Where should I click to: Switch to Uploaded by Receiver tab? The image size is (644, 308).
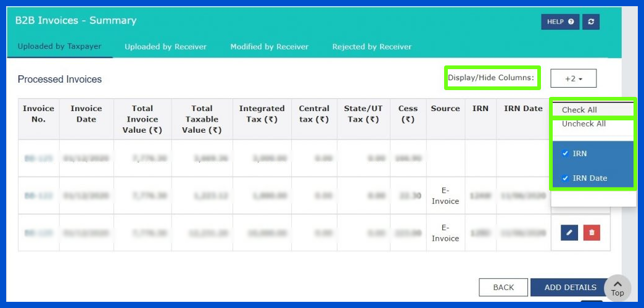(165, 46)
